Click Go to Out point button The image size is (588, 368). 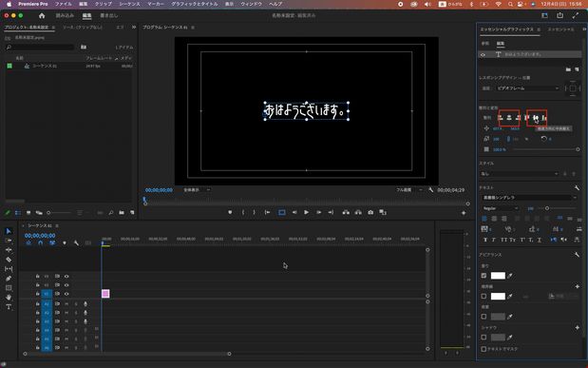331,212
